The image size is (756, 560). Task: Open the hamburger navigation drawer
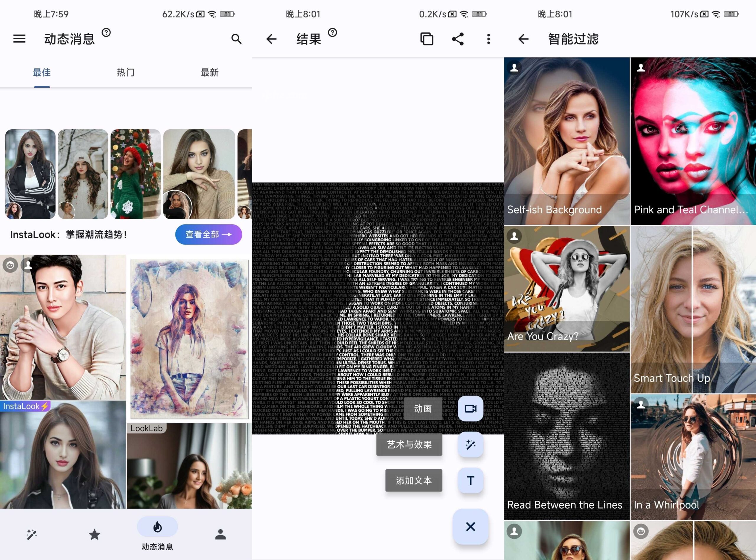click(19, 39)
